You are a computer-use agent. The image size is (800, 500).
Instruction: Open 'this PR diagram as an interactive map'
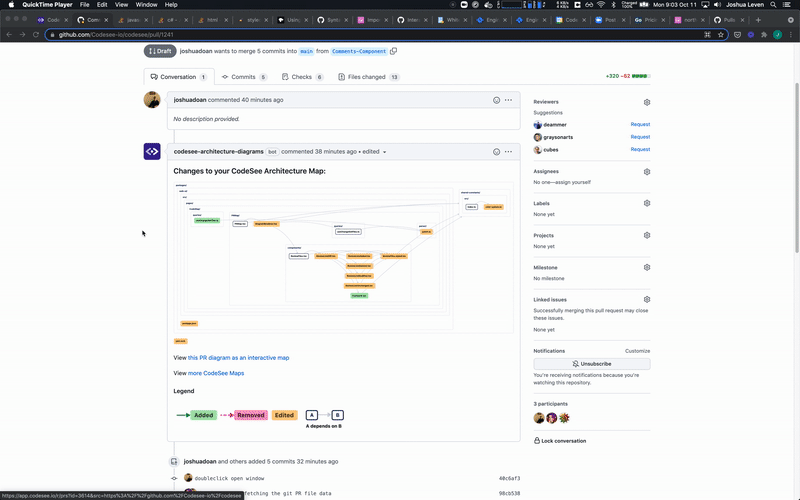click(x=238, y=358)
